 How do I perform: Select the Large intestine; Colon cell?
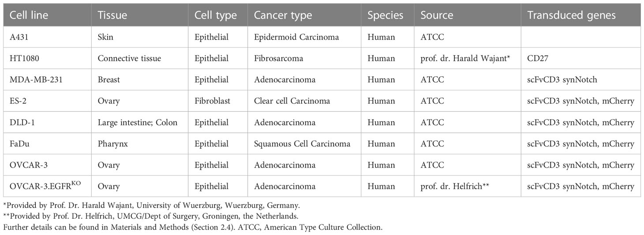pos(138,123)
